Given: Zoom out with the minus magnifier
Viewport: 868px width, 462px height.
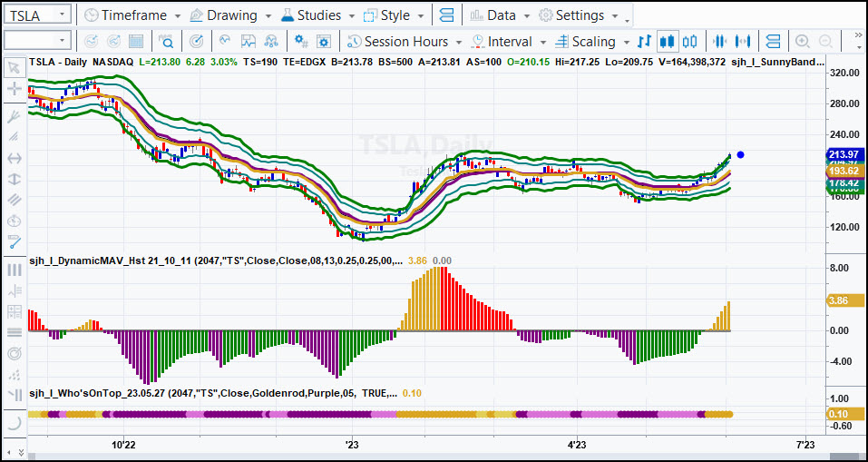Looking at the screenshot, I should 825,42.
